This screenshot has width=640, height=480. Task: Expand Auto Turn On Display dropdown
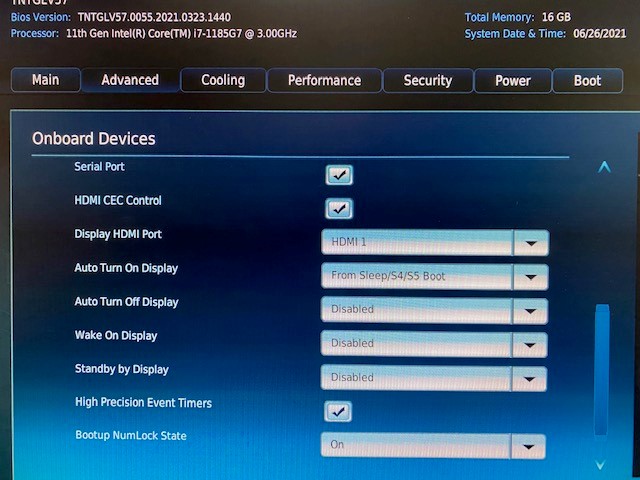[530, 277]
